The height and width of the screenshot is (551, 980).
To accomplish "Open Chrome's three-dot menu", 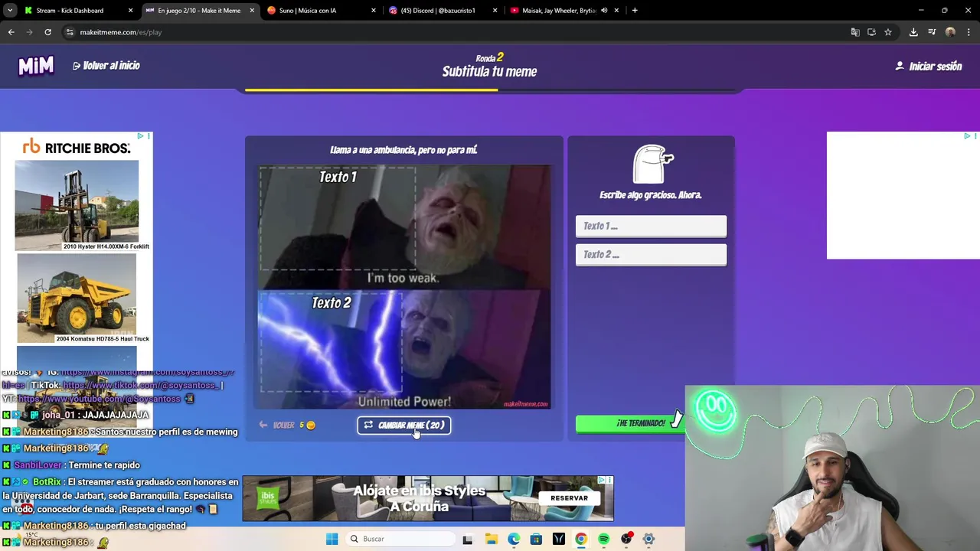I will [969, 32].
